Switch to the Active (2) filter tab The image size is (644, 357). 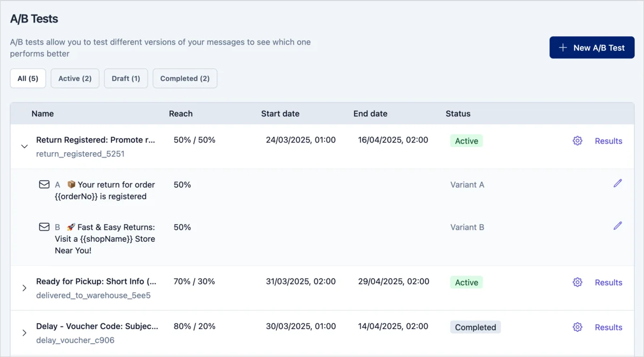75,78
